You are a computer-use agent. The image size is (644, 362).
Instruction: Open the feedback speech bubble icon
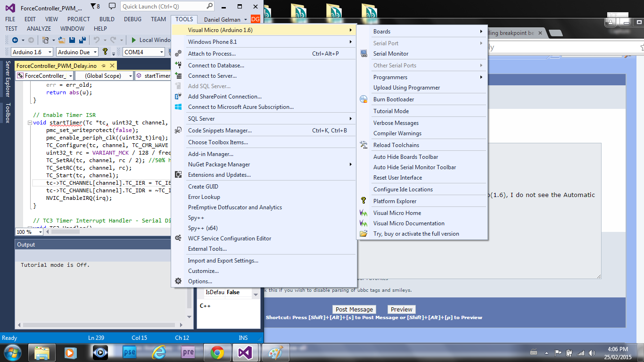(x=112, y=7)
